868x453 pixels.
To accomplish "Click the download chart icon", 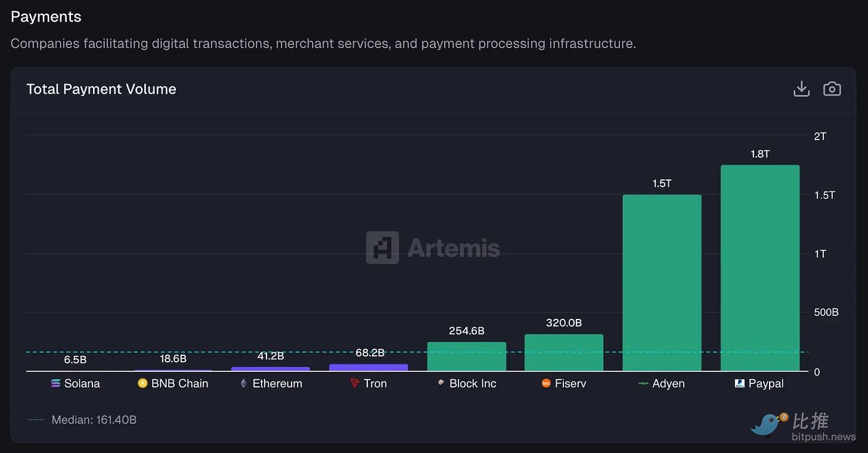I will click(801, 88).
